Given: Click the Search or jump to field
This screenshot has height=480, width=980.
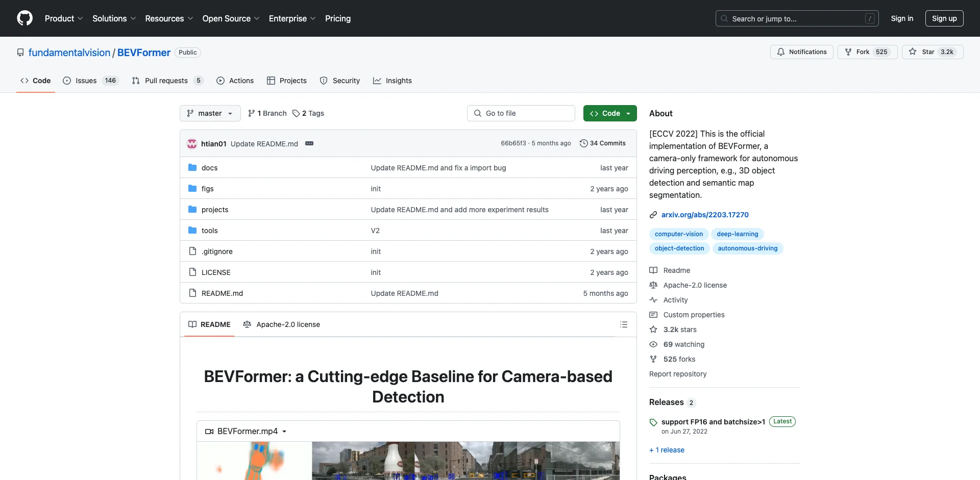Looking at the screenshot, I should [x=797, y=18].
